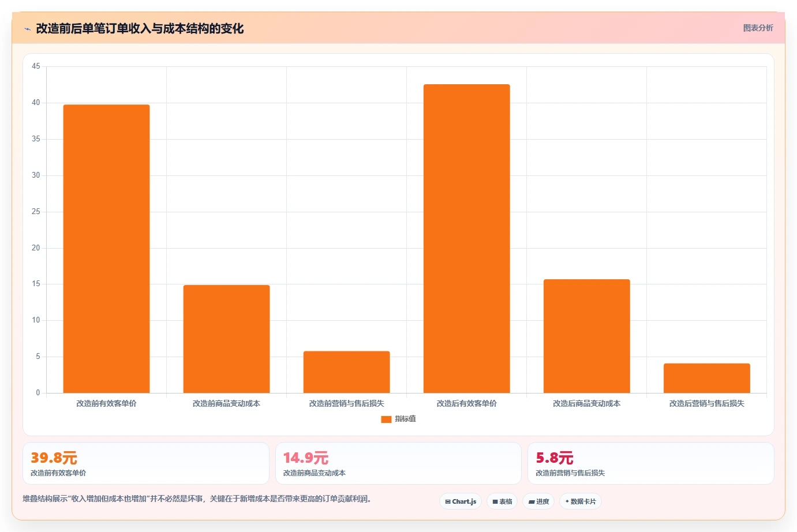
Task: Click the lightning icon beside the chart title
Action: (x=27, y=29)
